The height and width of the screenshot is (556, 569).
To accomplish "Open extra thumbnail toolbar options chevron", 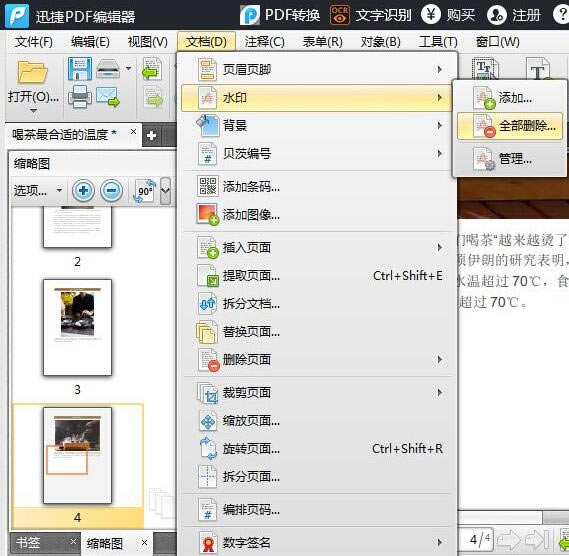I will coord(165,191).
